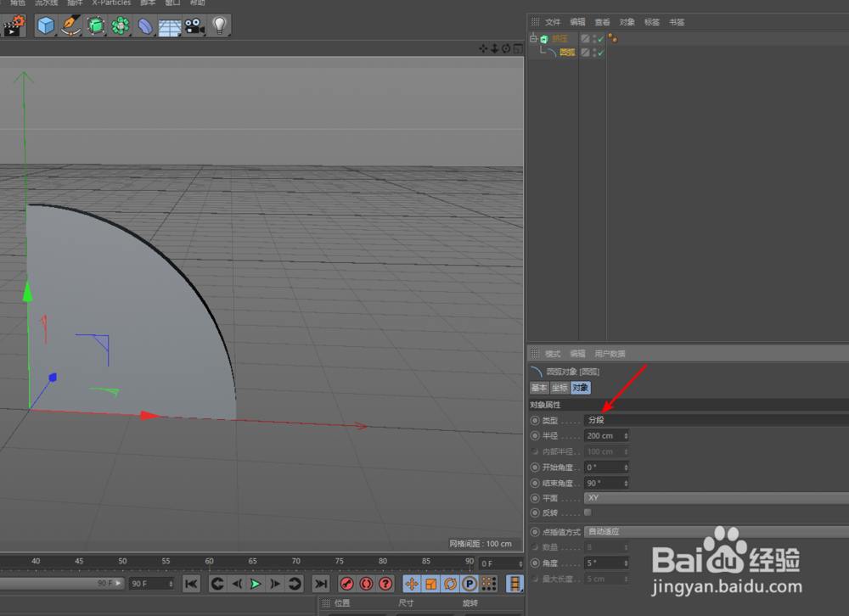The height and width of the screenshot is (616, 849).
Task: Open the MoGraph cloner array icon
Action: (121, 25)
